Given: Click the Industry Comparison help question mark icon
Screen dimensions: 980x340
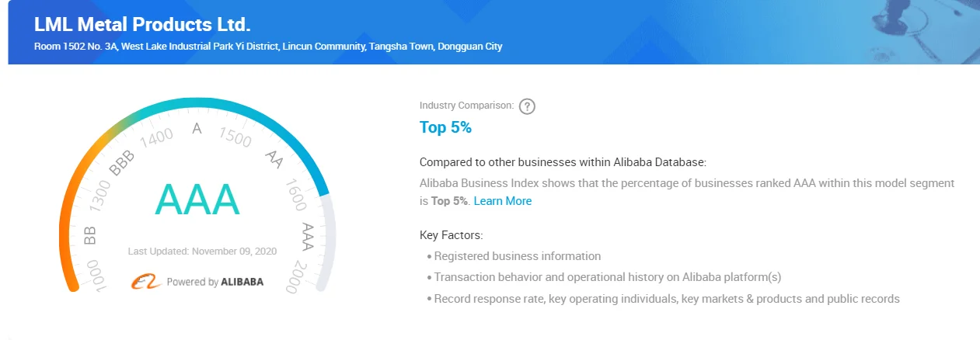Looking at the screenshot, I should 528,106.
